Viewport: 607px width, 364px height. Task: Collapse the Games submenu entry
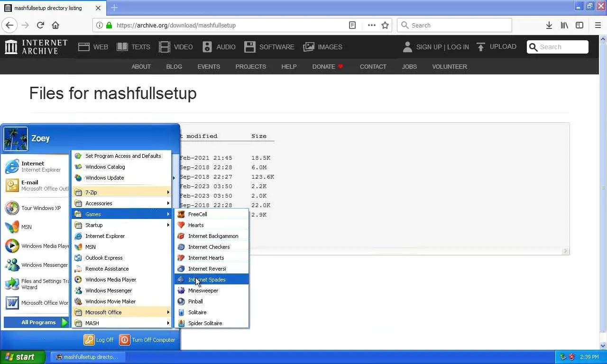pos(121,214)
